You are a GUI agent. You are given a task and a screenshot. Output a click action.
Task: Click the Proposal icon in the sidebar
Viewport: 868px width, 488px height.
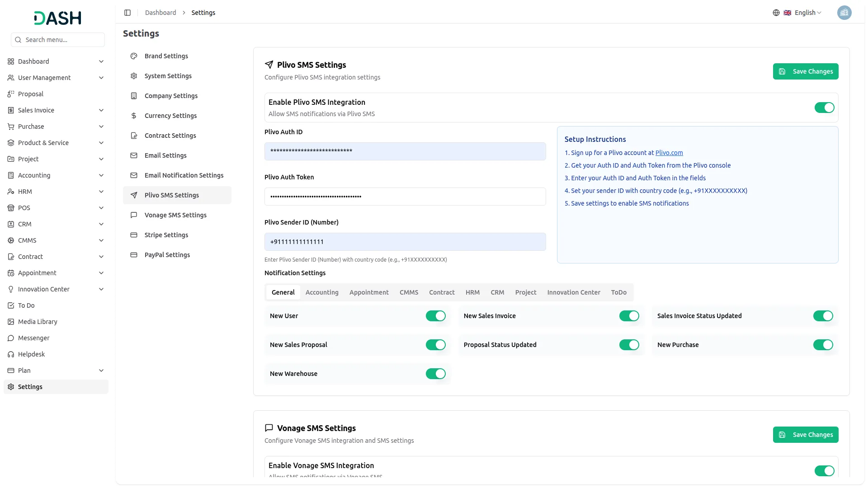point(11,94)
